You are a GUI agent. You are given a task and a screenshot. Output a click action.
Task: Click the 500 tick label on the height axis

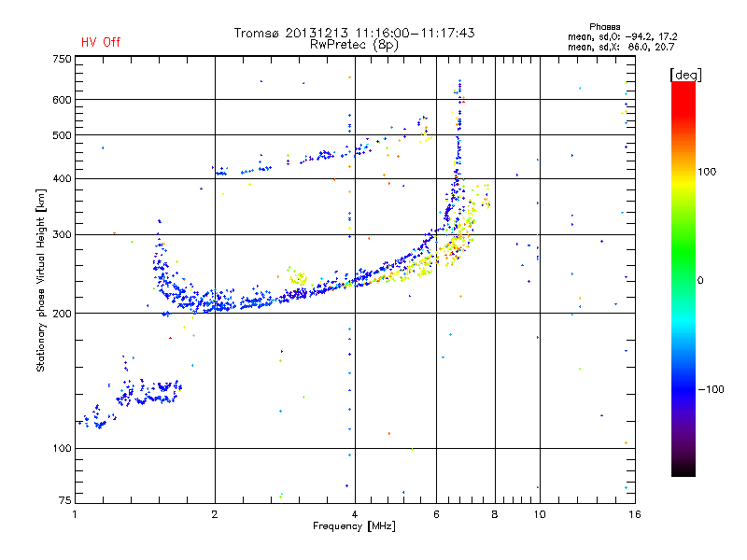click(62, 135)
